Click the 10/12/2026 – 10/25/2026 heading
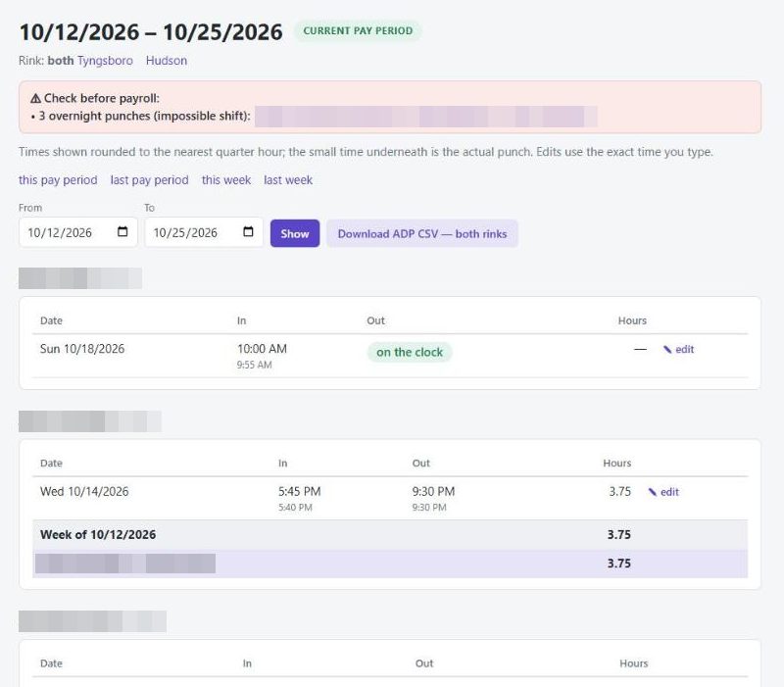Image resolution: width=784 pixels, height=687 pixels. point(151,32)
